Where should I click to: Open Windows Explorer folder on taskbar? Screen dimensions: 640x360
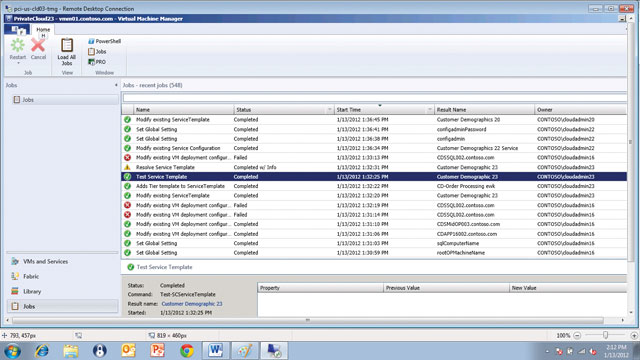71,351
